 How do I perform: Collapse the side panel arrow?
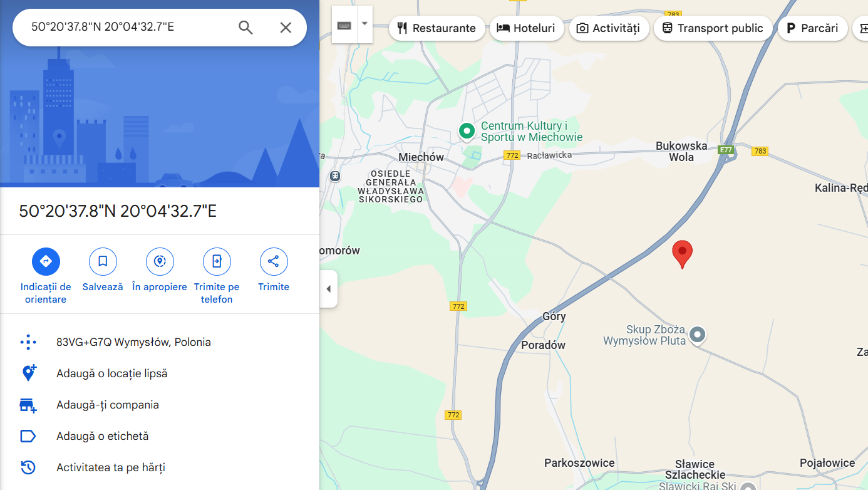pos(329,289)
